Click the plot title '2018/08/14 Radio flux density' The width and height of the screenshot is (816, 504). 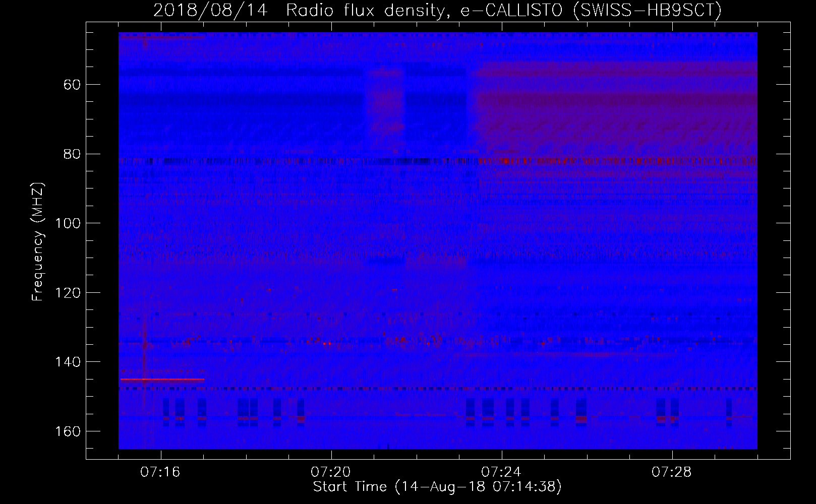pos(437,10)
